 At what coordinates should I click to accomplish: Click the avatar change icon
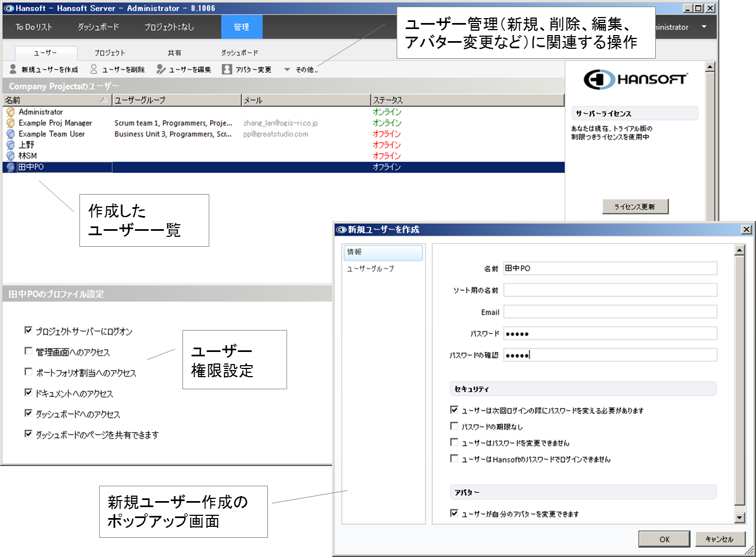click(227, 69)
